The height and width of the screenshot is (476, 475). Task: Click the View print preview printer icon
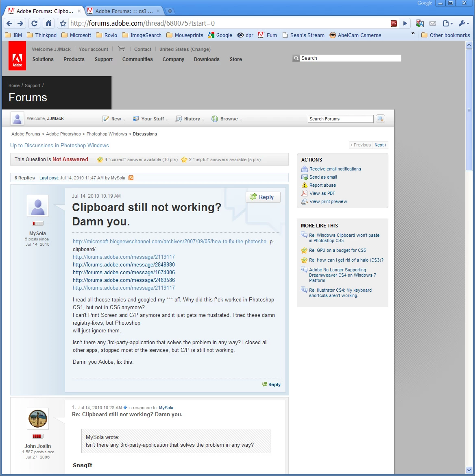305,201
